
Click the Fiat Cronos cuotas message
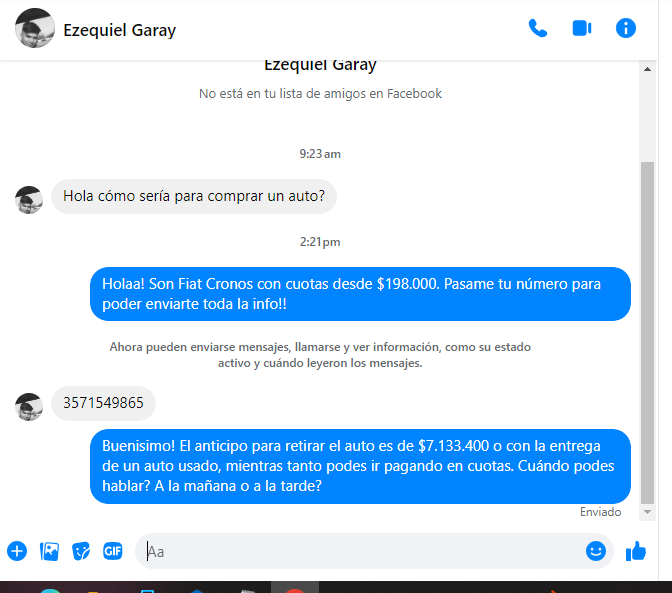pos(360,294)
